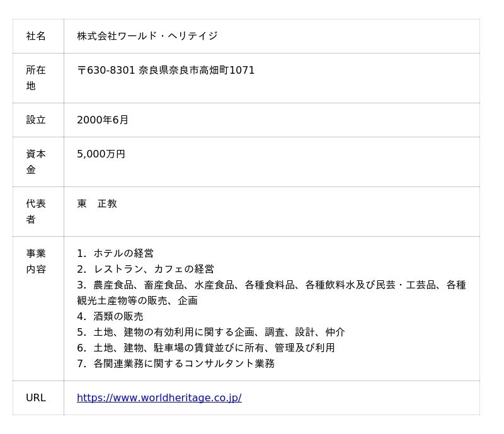
Task: Click list item レストラン、カフェの経営
Action: [x=154, y=270]
